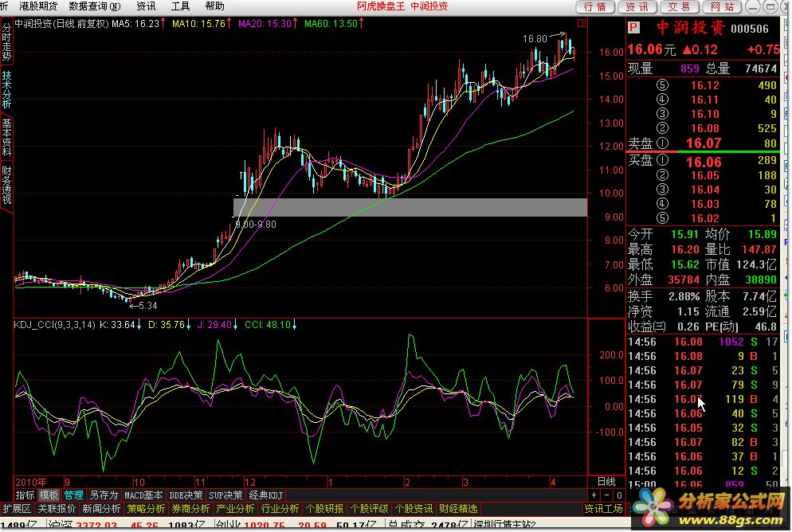Open the 数据查询(N) menu
Screen dimensions: 792x532
coord(95,6)
